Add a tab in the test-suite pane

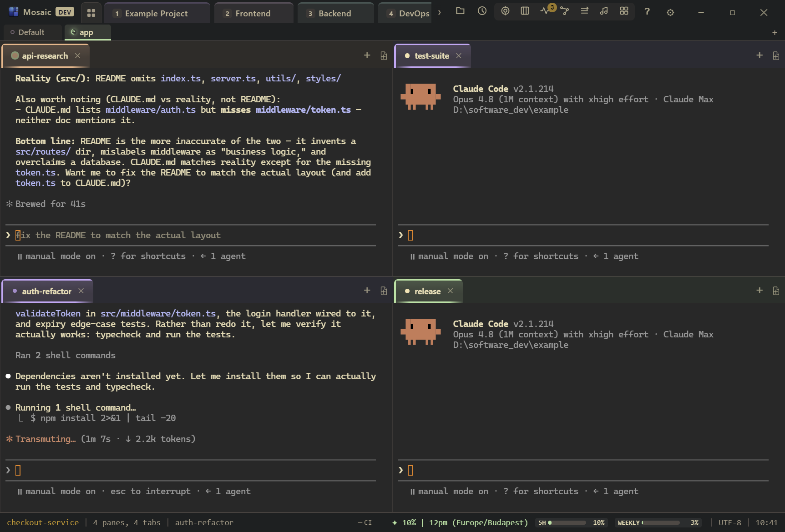(x=759, y=55)
